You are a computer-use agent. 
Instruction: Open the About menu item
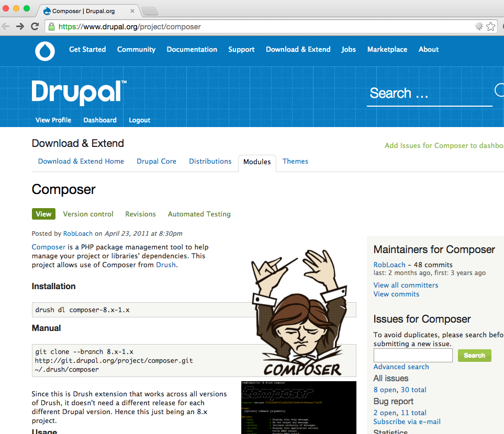tap(429, 50)
